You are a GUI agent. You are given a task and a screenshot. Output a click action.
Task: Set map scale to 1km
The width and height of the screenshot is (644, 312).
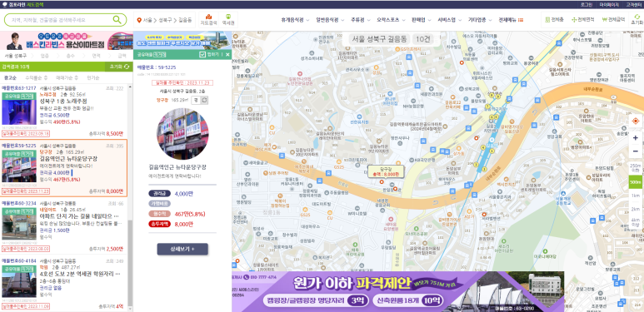(x=636, y=196)
